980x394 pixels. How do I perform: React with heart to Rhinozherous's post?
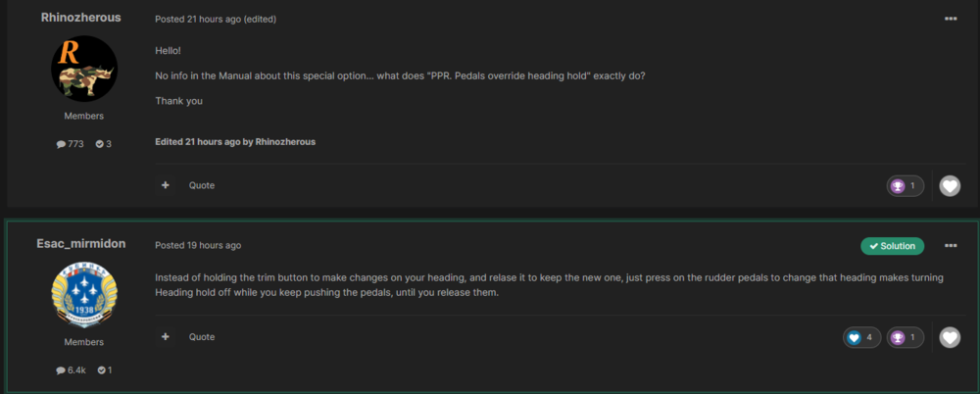(950, 185)
